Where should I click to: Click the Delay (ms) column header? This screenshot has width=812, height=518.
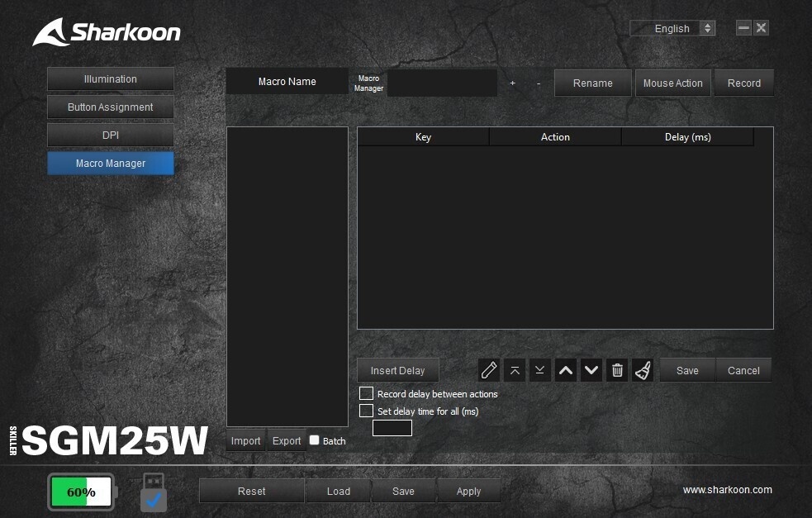click(x=688, y=137)
